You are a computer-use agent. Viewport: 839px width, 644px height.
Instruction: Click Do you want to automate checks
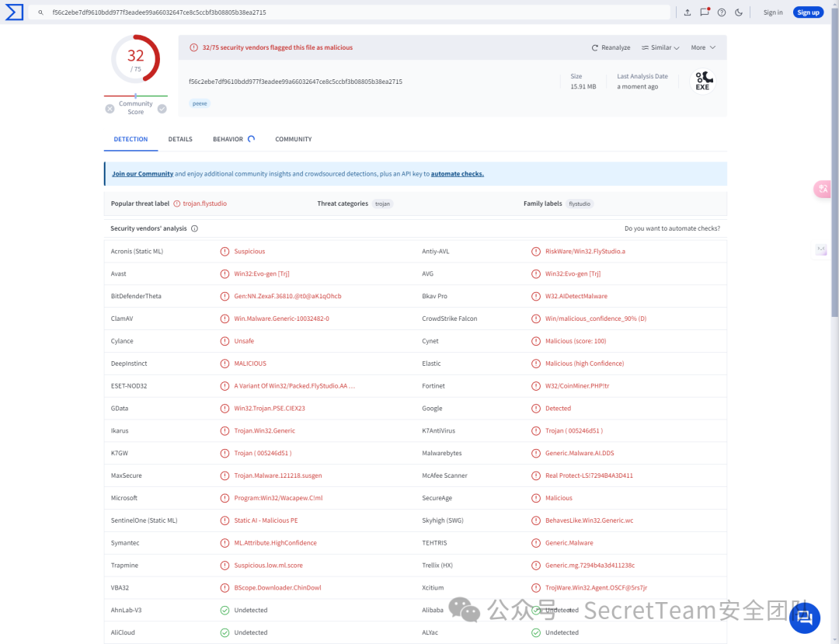(x=672, y=228)
